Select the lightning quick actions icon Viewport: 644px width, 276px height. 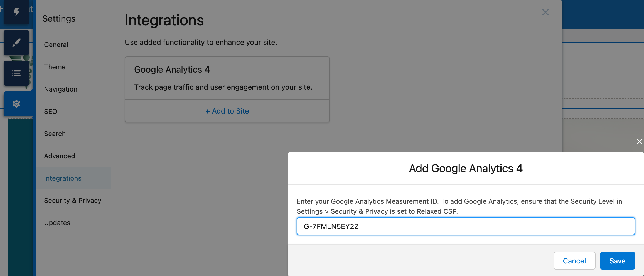coord(16,12)
